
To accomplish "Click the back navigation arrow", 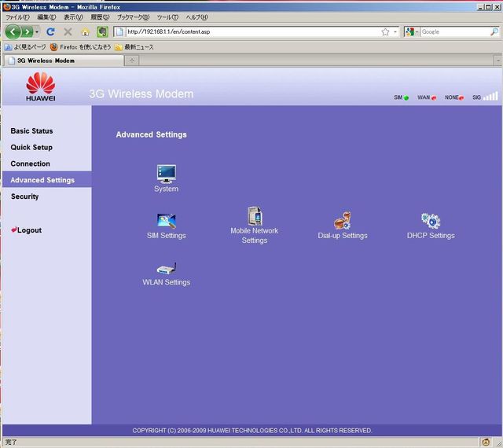I will click(13, 32).
